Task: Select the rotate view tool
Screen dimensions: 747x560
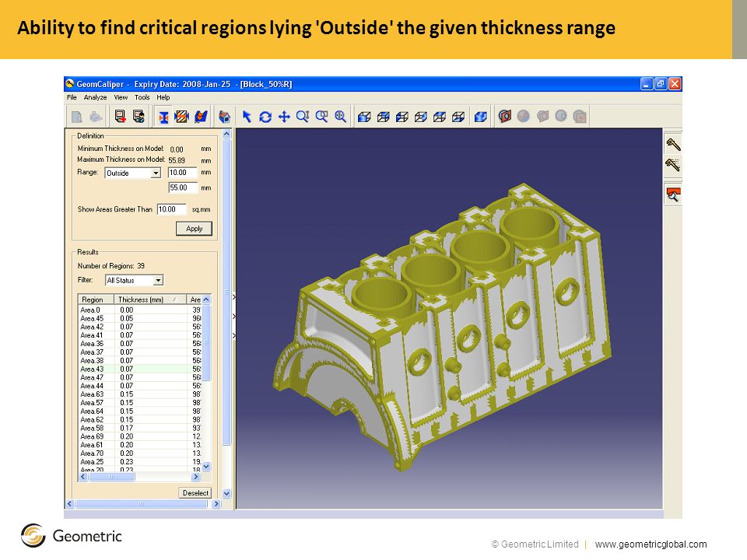Action: [265, 117]
